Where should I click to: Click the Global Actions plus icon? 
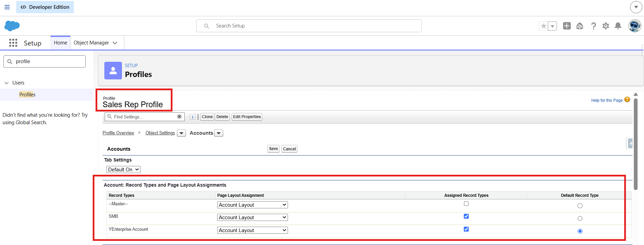pyautogui.click(x=567, y=26)
